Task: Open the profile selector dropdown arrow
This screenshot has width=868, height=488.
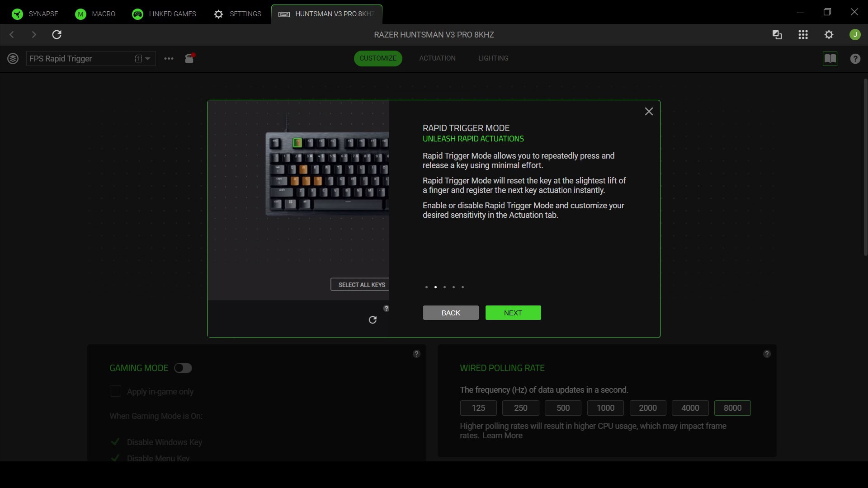Action: tap(147, 58)
